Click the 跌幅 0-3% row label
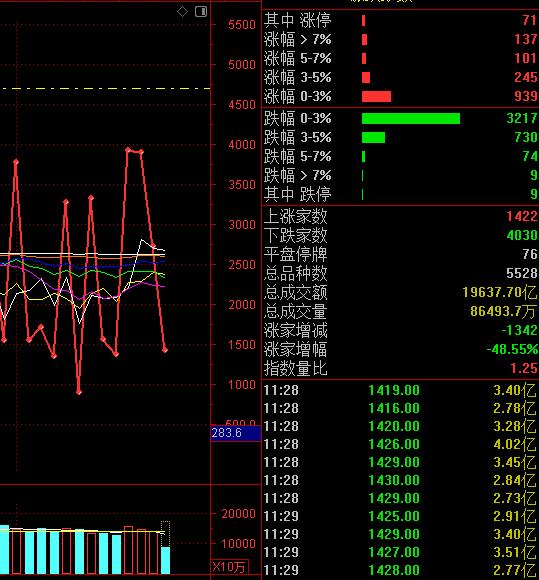 tap(297, 118)
